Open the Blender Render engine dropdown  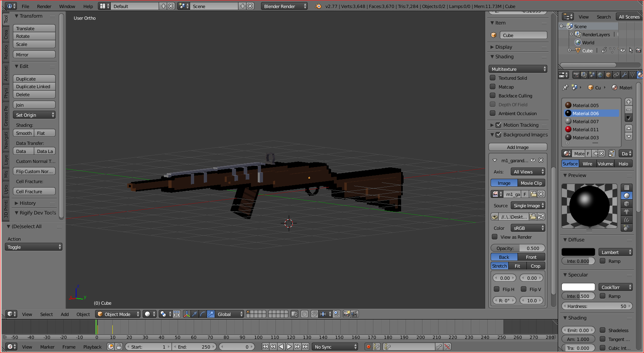click(284, 6)
